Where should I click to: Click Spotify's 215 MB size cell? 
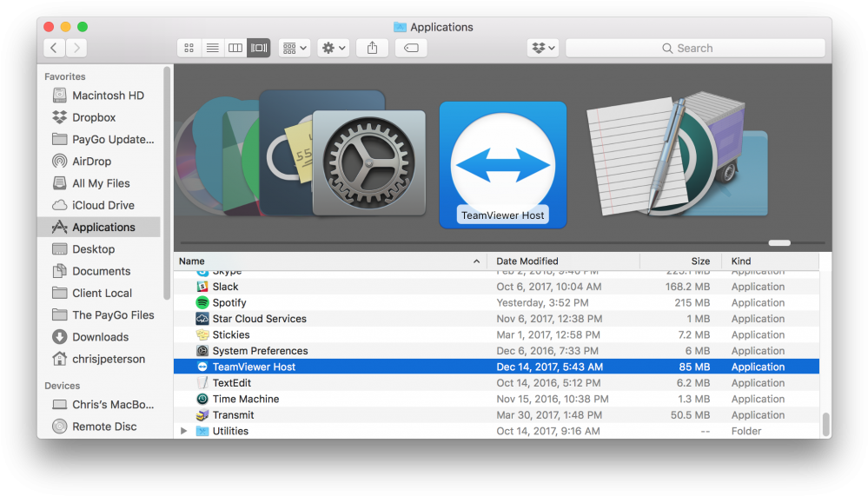[x=692, y=303]
